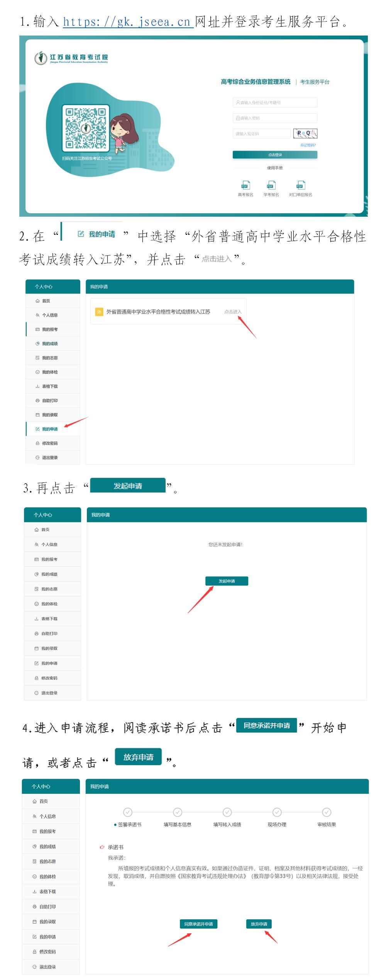The image size is (386, 980).
Task: Click the 忘记密码 link
Action: (x=308, y=145)
